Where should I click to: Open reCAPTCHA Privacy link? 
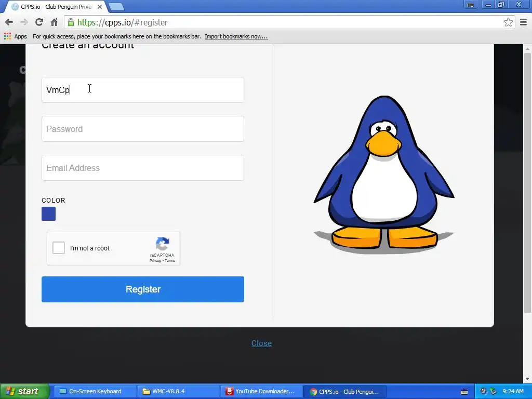point(155,261)
